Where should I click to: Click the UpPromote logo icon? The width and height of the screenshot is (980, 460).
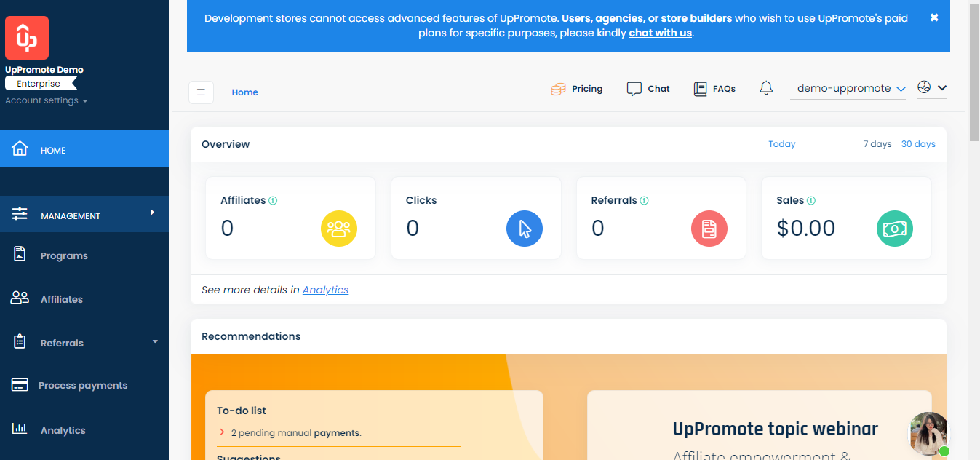(27, 38)
